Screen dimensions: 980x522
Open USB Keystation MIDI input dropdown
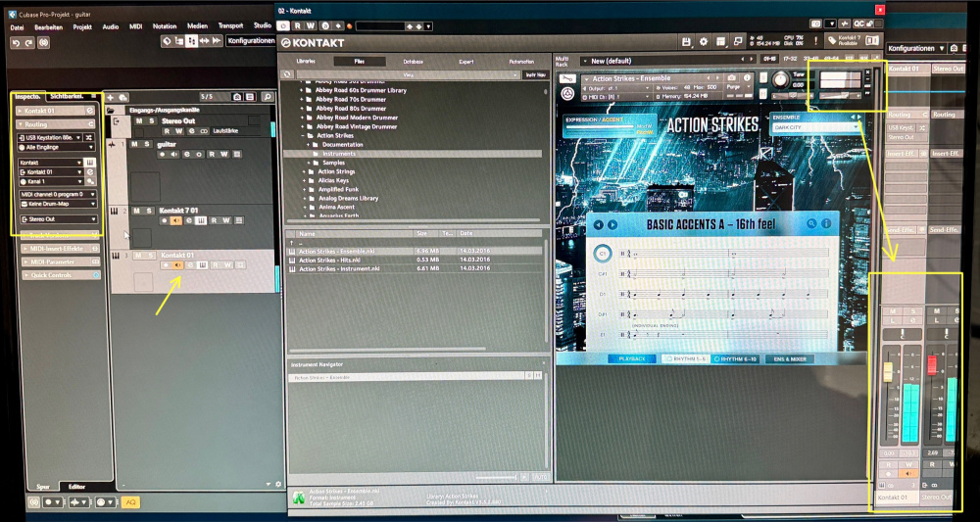(51, 137)
